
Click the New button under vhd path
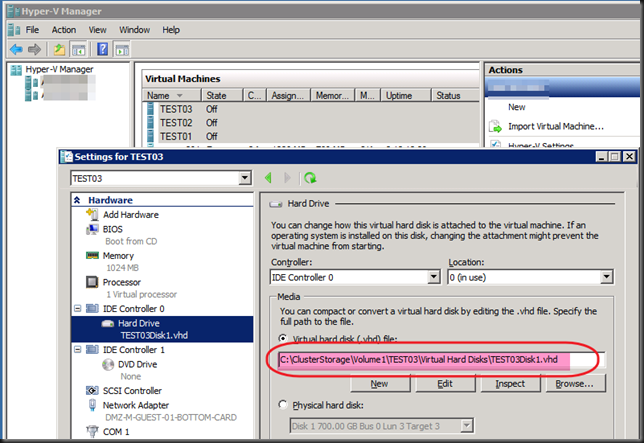coord(380,383)
